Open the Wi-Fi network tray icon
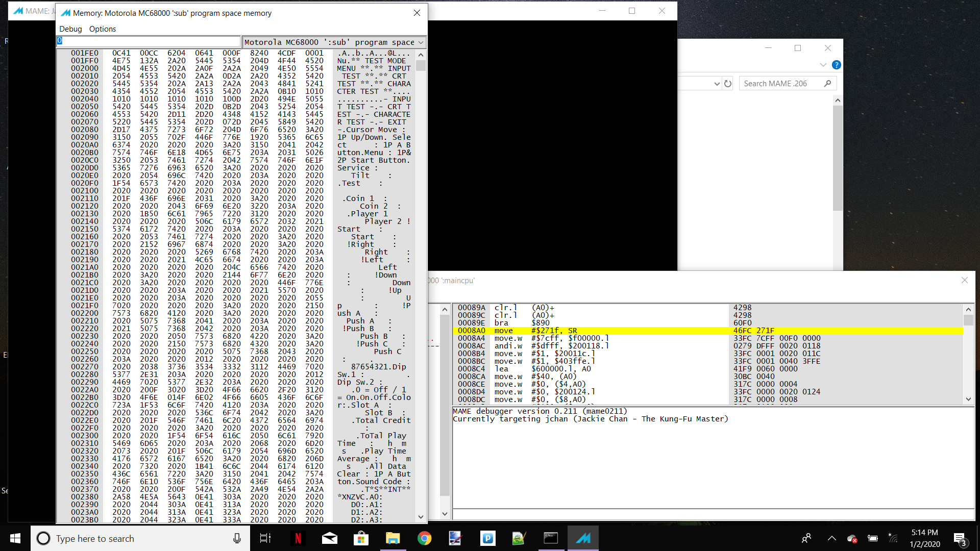This screenshot has height=551, width=980. click(x=893, y=538)
